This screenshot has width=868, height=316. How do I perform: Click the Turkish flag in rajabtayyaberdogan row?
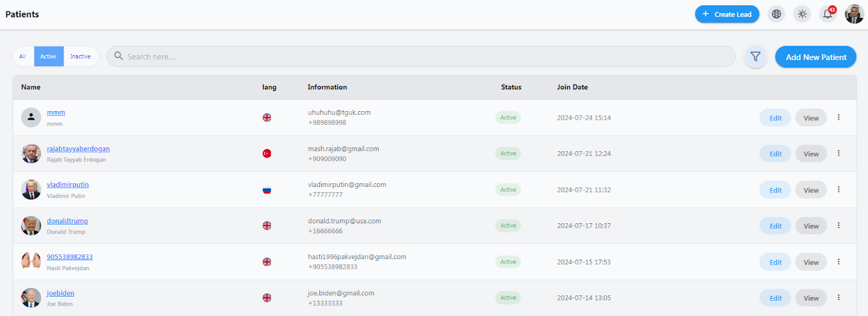click(267, 153)
